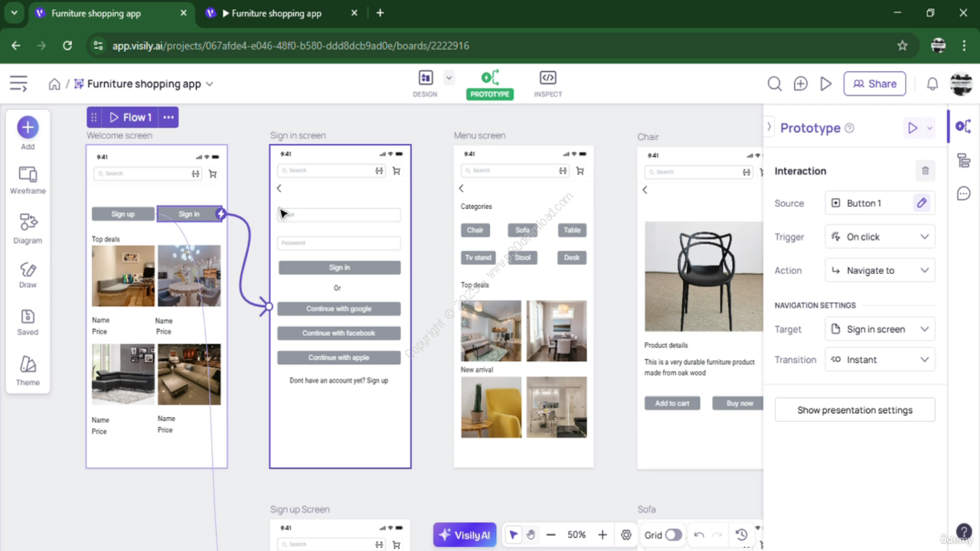
Task: Select the yellow chair thumbnail in Menu screen
Action: (491, 407)
